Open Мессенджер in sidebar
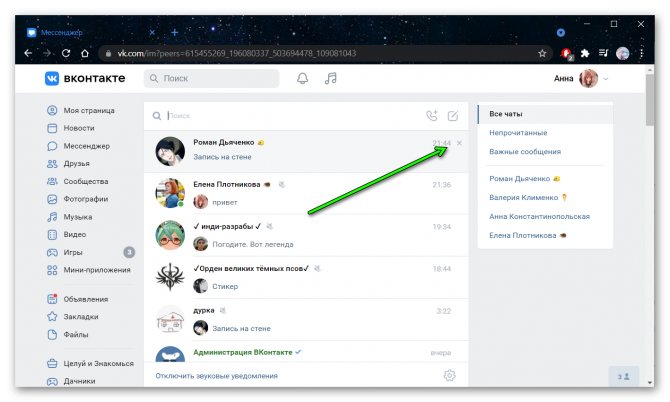The height and width of the screenshot is (402, 670). coord(78,146)
